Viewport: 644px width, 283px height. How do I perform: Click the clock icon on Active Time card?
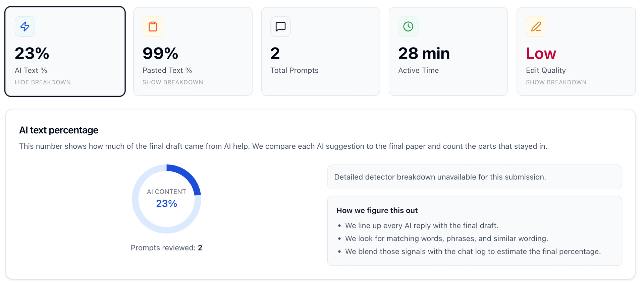pos(408,26)
